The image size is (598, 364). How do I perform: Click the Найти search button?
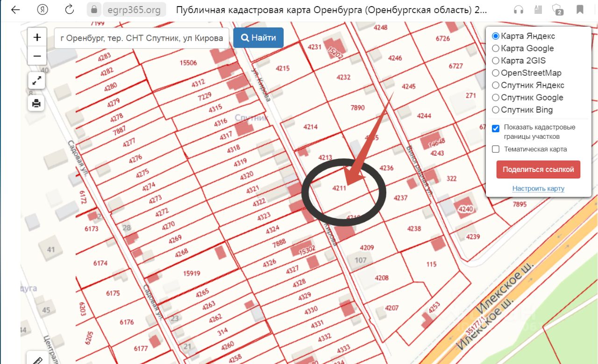pos(258,38)
